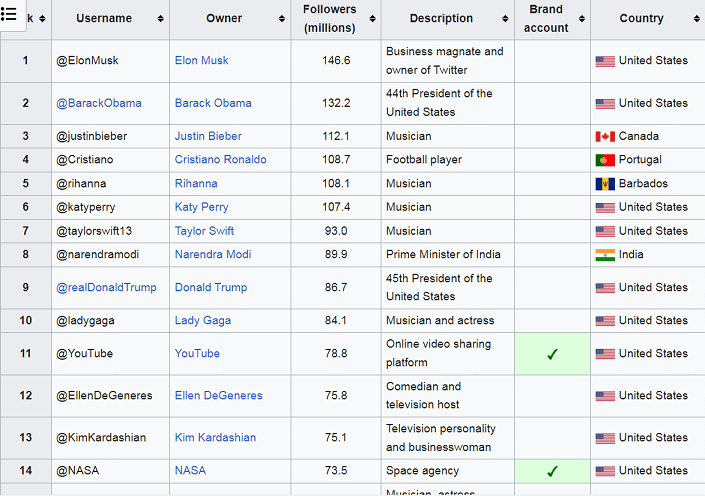Click the Portugal flag icon

(605, 160)
